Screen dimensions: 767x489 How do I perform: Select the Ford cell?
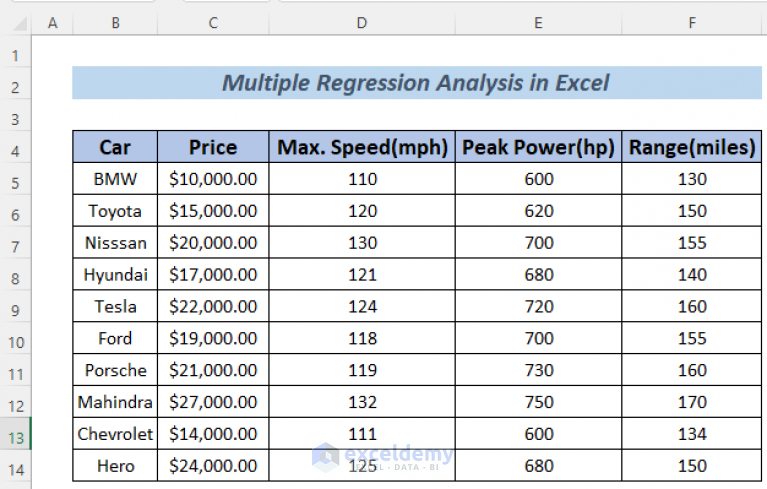(115, 338)
